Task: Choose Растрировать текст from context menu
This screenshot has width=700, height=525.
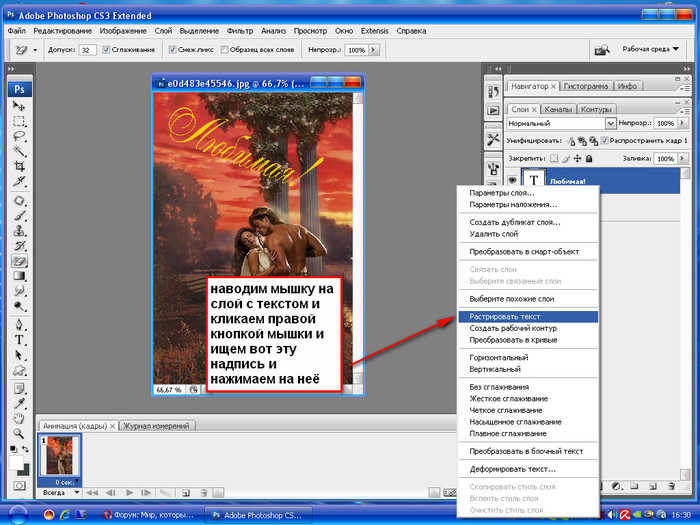Action: (505, 316)
